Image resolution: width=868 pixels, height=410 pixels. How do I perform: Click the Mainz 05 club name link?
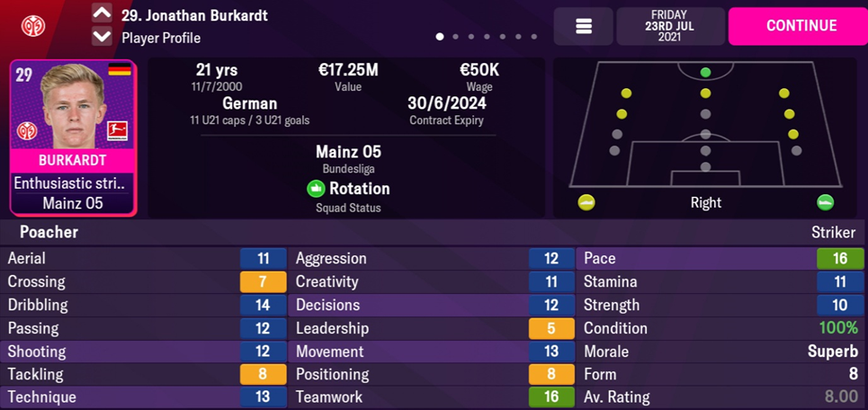[348, 152]
